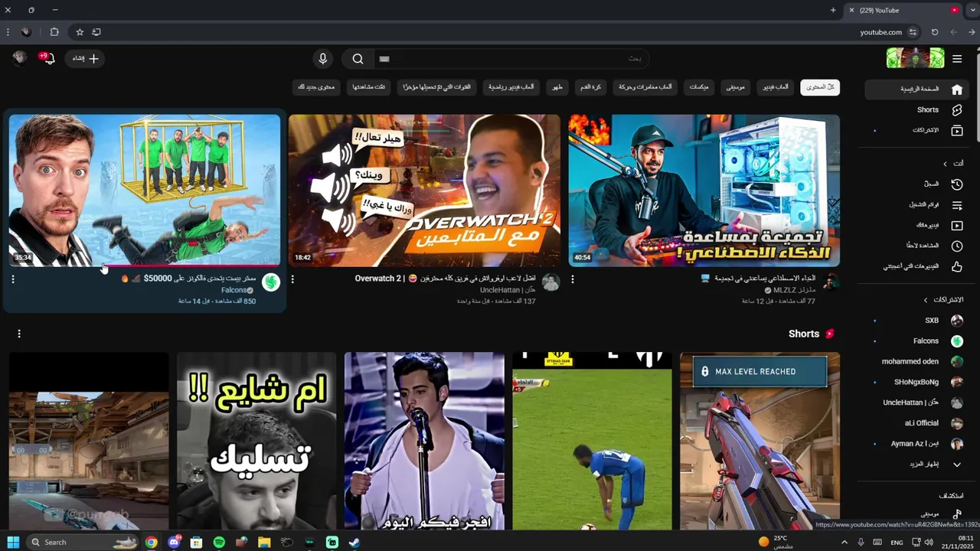This screenshot has width=980, height=551.
Task: Open UncleHattan channel in sidebar
Action: pyautogui.click(x=916, y=403)
